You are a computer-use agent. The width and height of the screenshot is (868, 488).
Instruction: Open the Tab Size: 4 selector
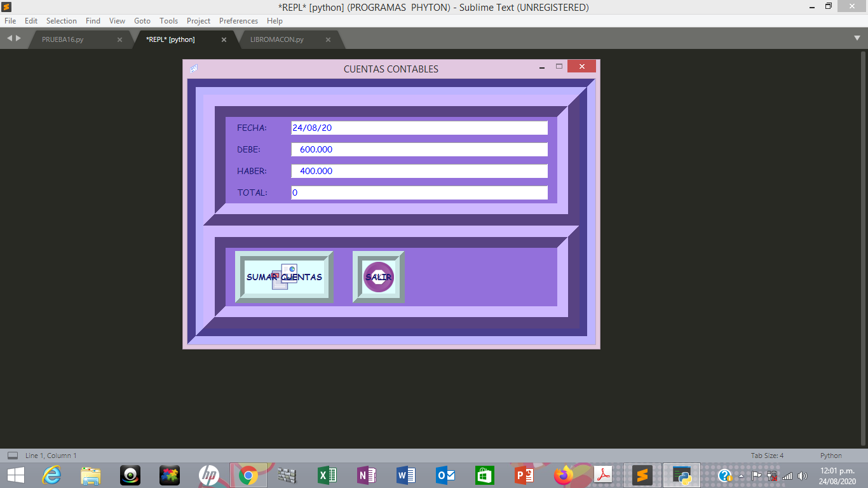767,456
